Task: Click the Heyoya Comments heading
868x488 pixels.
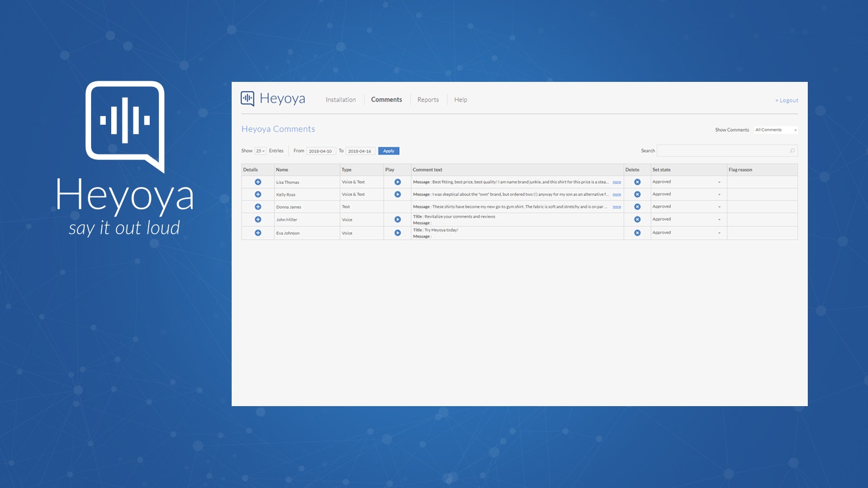Action: [278, 129]
